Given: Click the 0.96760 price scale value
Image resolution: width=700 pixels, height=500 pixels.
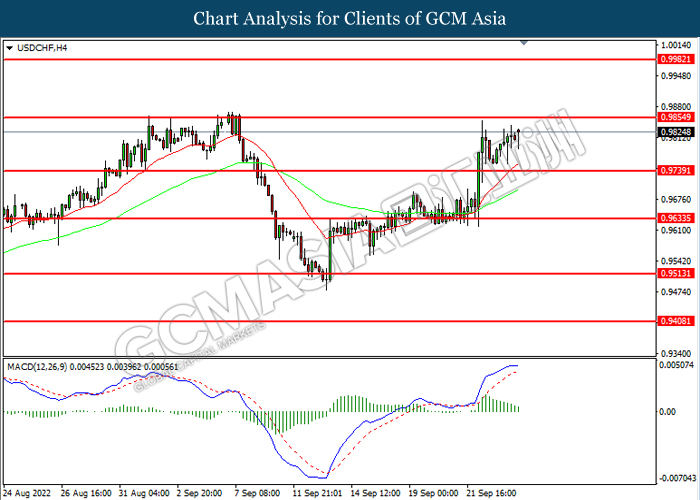Looking at the screenshot, I should point(676,199).
